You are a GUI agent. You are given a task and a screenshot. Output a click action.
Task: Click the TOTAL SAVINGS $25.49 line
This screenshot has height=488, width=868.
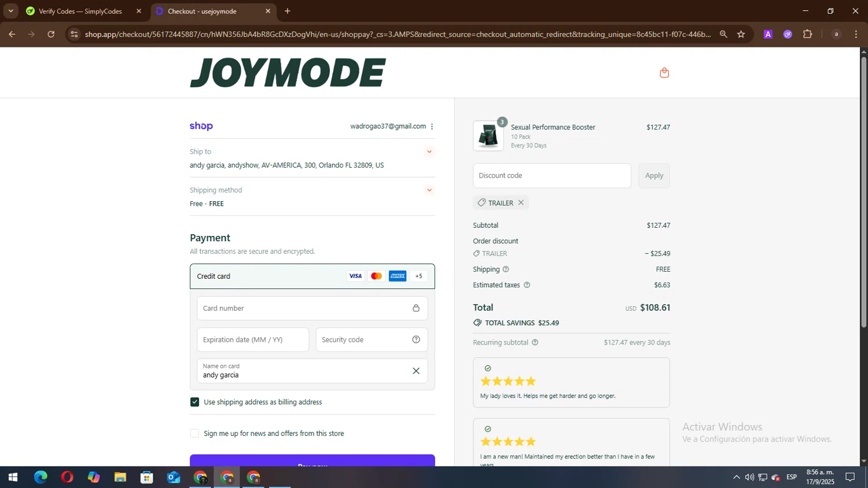tap(516, 323)
